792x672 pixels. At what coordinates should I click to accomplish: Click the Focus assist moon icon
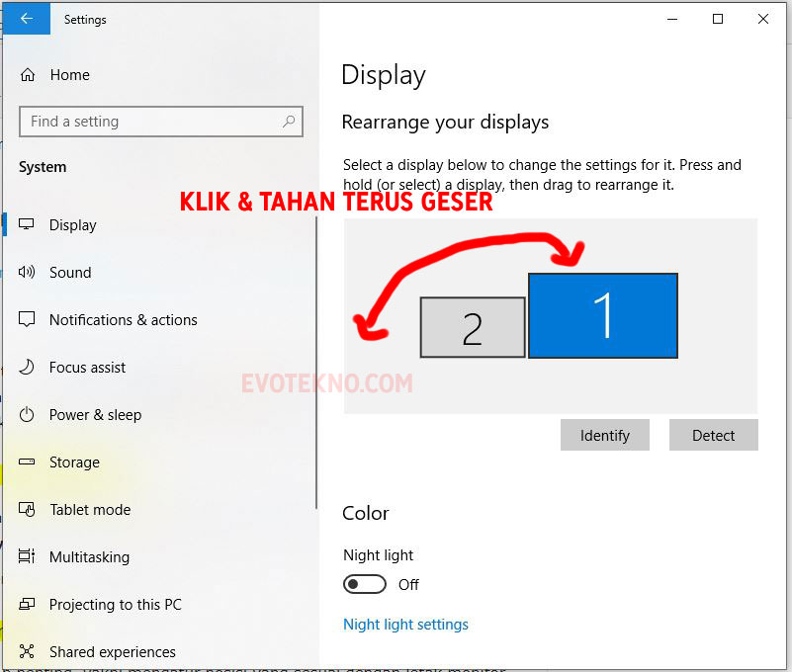coord(27,367)
